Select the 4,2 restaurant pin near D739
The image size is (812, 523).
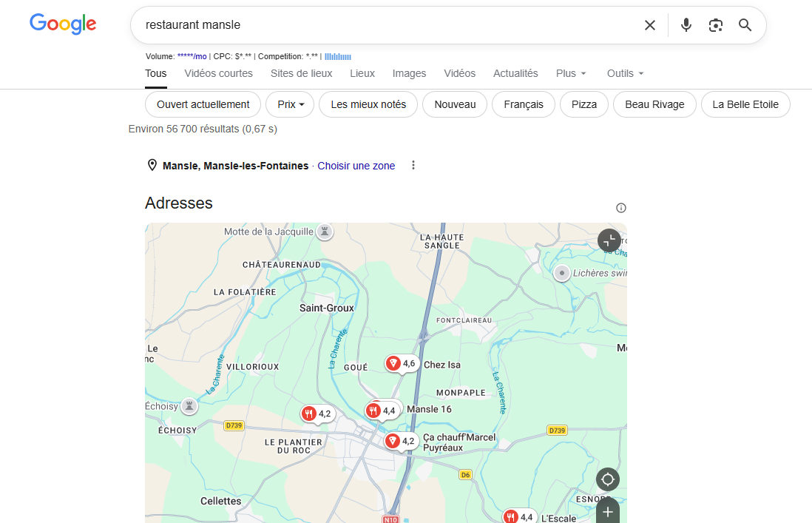click(317, 414)
